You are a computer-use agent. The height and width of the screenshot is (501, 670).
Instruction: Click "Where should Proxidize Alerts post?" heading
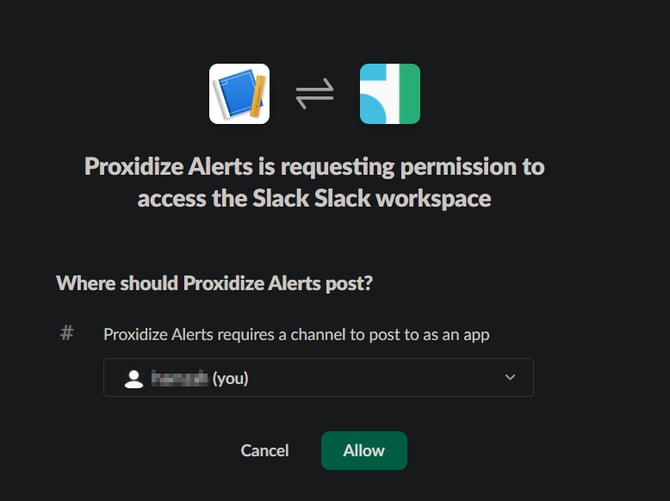pos(215,283)
